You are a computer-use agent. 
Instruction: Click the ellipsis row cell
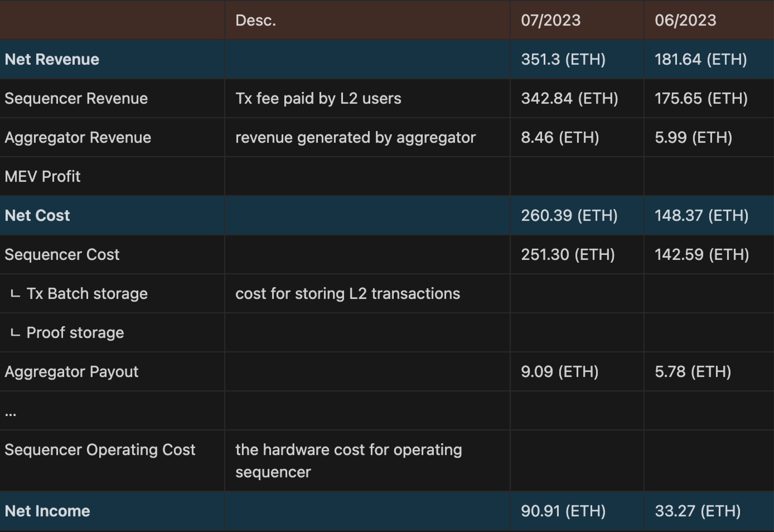click(11, 413)
